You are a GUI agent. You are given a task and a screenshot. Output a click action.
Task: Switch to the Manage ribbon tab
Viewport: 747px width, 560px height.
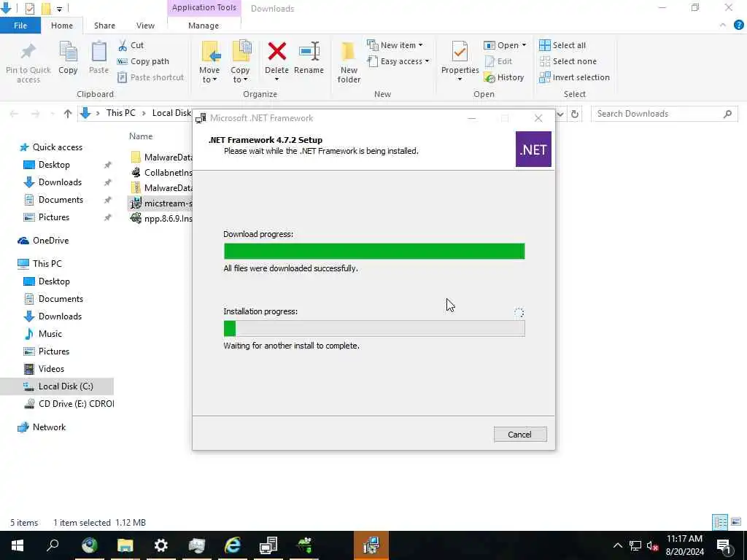[204, 26]
